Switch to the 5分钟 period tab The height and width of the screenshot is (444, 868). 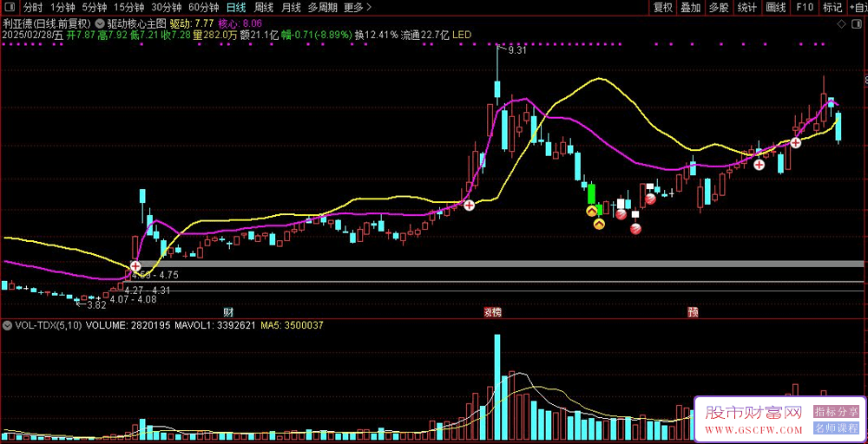click(x=95, y=7)
